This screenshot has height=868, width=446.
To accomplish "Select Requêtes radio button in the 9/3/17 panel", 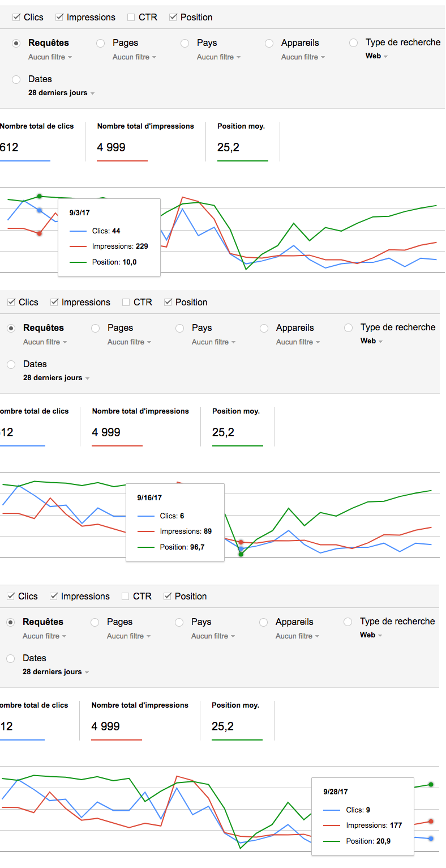I will [16, 43].
